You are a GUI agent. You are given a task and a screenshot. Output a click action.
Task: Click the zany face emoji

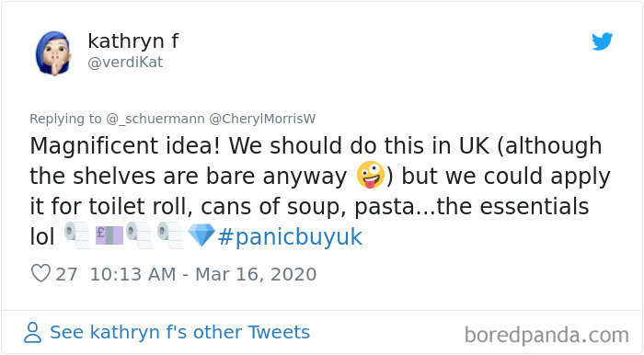(x=371, y=176)
